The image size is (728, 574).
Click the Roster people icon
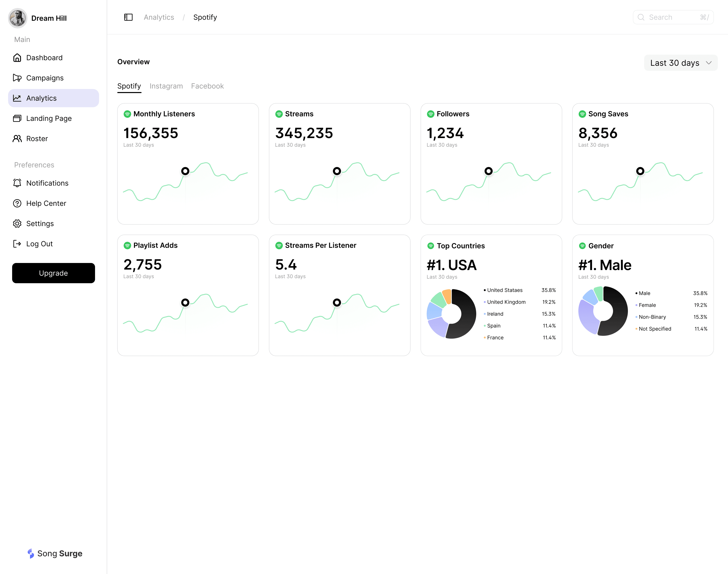coord(17,139)
